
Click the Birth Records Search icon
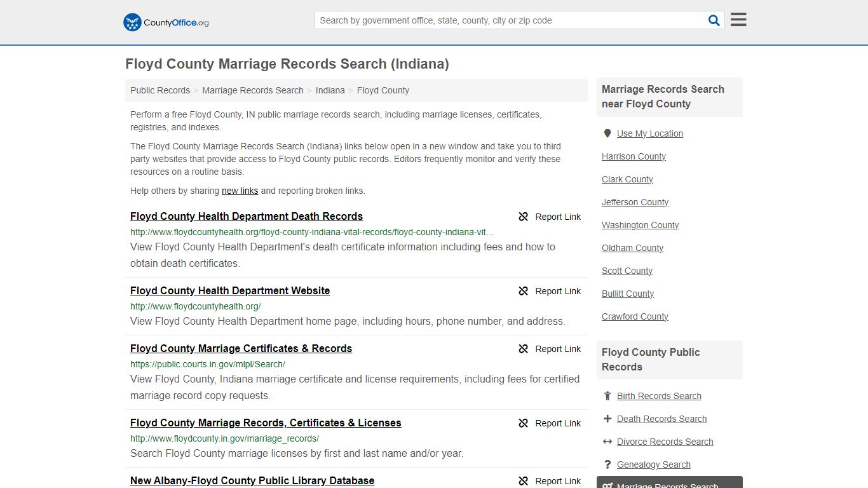point(607,396)
